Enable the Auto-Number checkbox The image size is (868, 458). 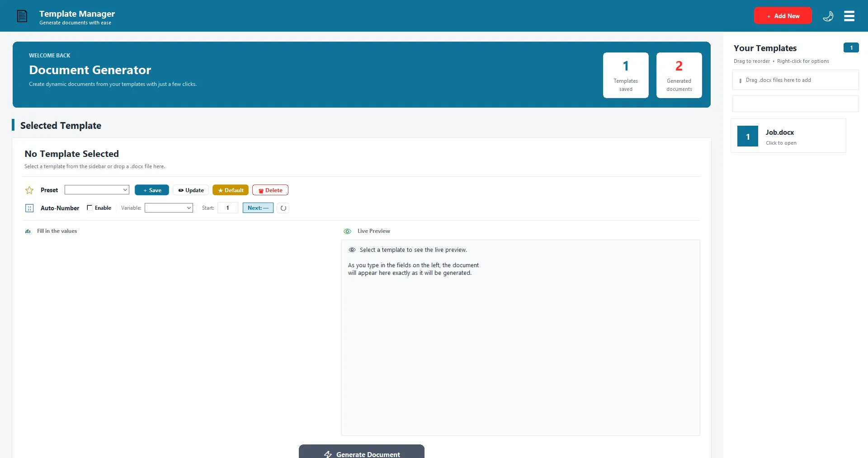[x=90, y=208]
